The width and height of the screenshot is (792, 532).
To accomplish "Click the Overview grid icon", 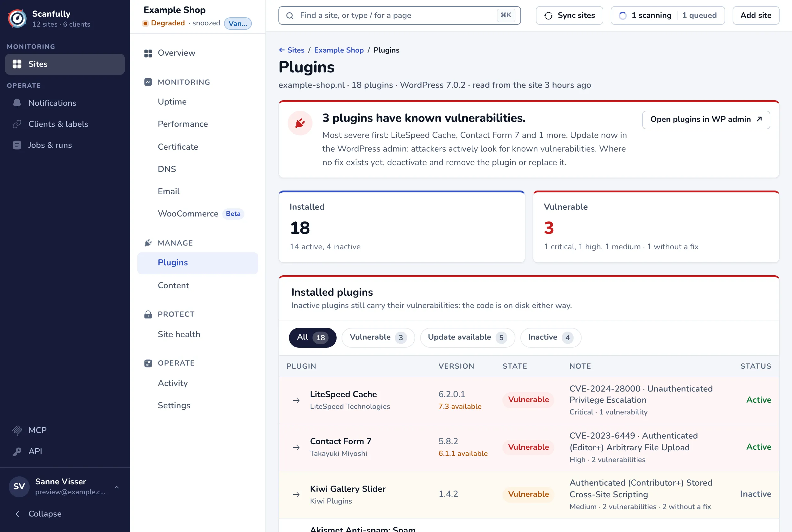I will 148,53.
